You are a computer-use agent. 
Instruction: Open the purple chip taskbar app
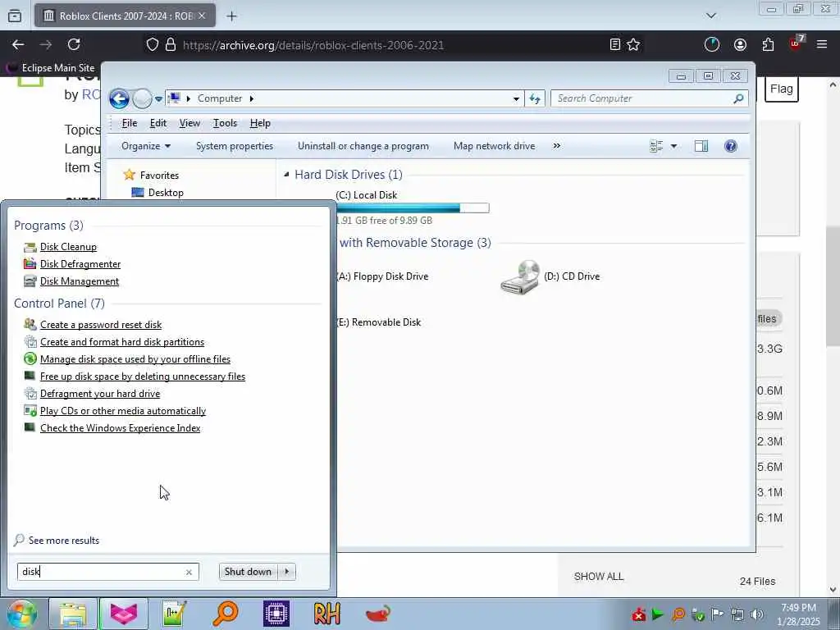pos(276,614)
